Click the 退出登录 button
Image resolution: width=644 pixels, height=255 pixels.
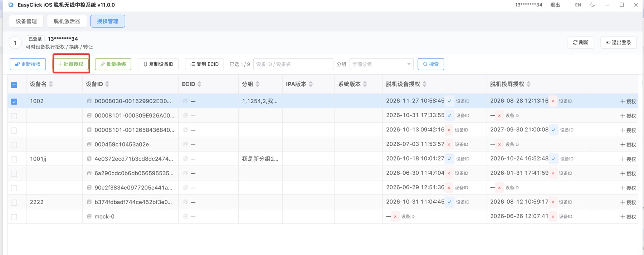(x=618, y=42)
